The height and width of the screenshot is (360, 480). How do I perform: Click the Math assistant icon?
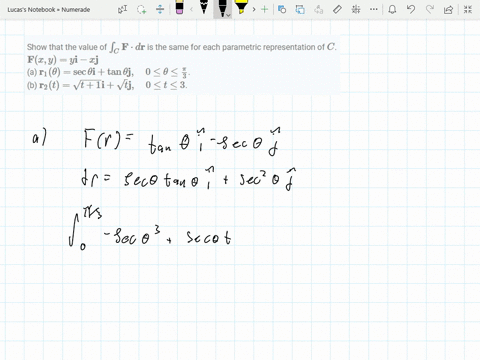356,9
